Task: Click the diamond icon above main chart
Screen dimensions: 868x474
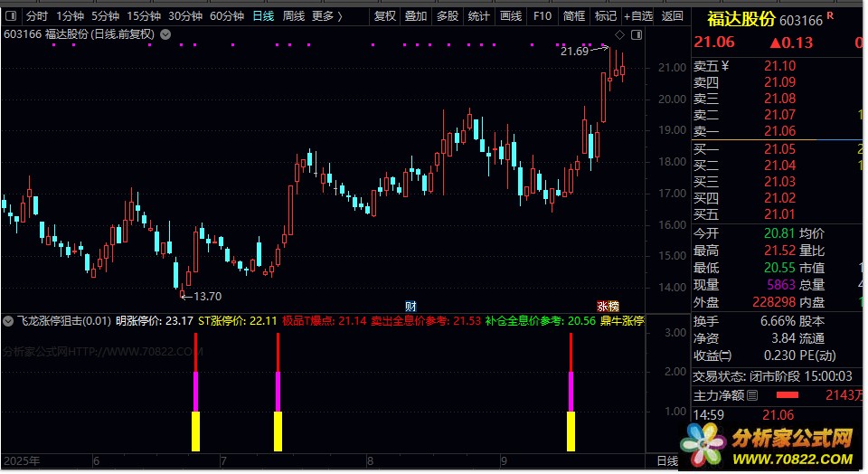Action: tap(619, 35)
